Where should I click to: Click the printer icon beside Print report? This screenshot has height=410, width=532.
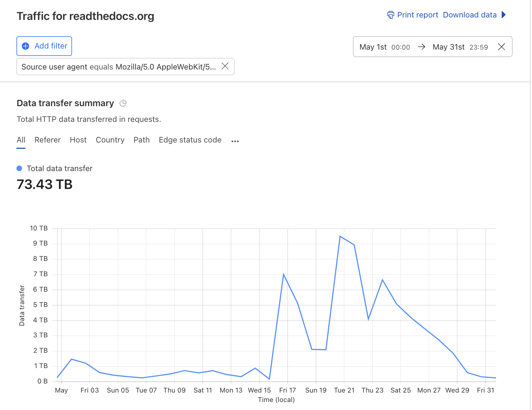[390, 15]
